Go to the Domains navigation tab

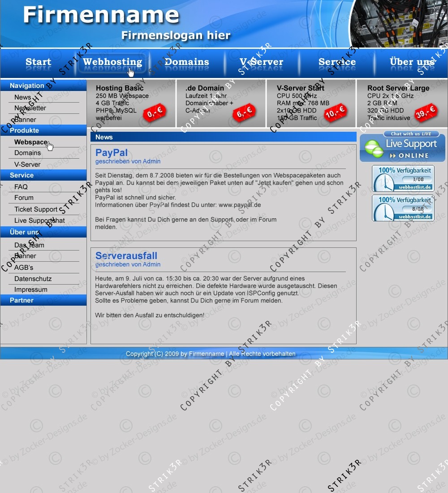187,62
